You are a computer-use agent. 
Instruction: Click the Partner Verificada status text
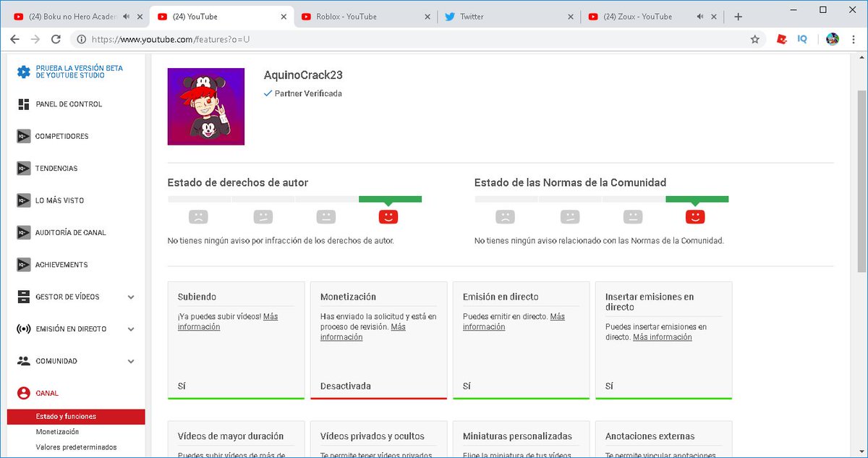click(308, 94)
